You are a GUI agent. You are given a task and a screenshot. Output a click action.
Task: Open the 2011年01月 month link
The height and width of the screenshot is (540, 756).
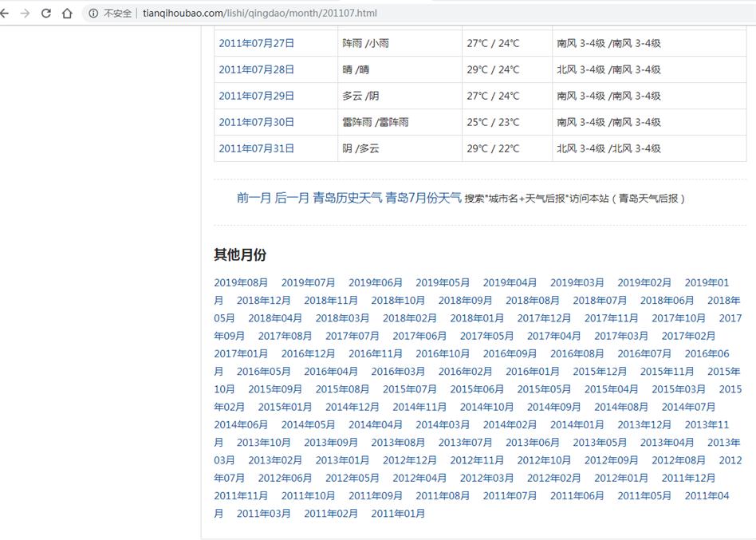tap(398, 514)
